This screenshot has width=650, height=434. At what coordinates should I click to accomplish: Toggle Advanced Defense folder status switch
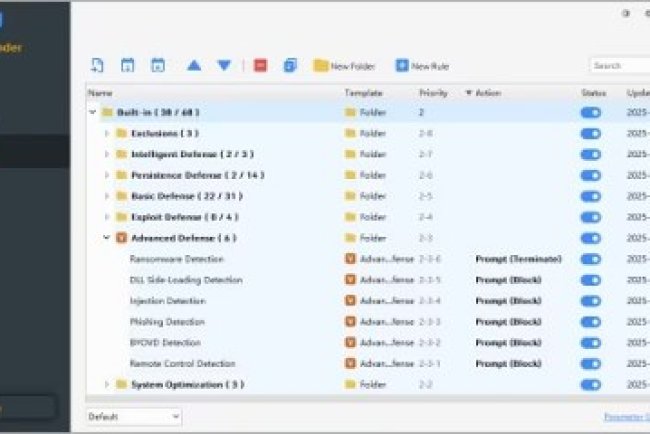[591, 238]
